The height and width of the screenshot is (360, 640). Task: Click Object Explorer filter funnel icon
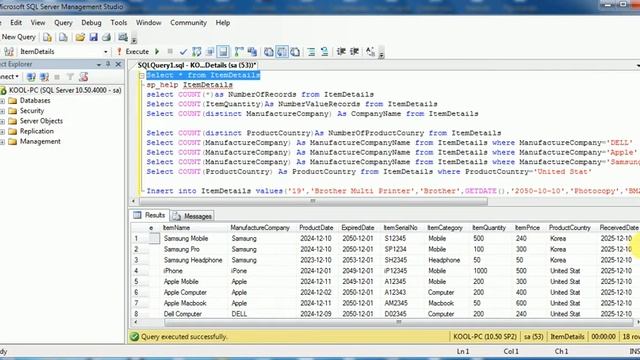70,77
